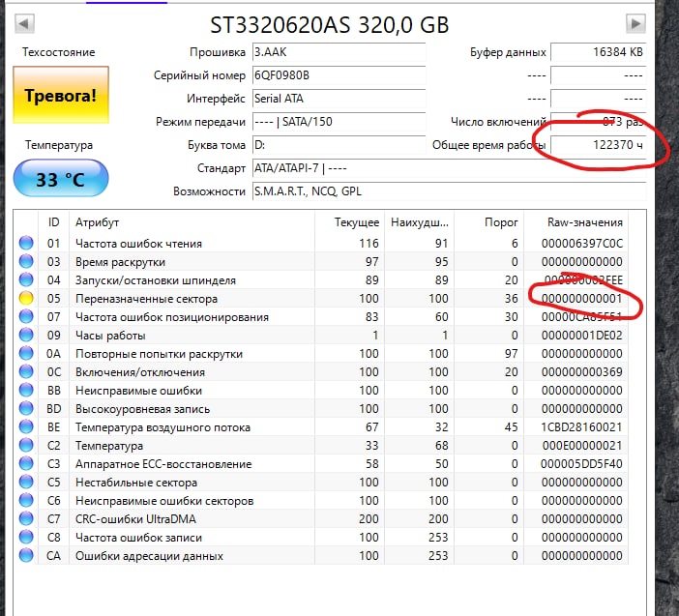Image resolution: width=679 pixels, height=616 pixels.
Task: Click the blue status icon for Частота ошибок чтения
Action: pyautogui.click(x=26, y=244)
